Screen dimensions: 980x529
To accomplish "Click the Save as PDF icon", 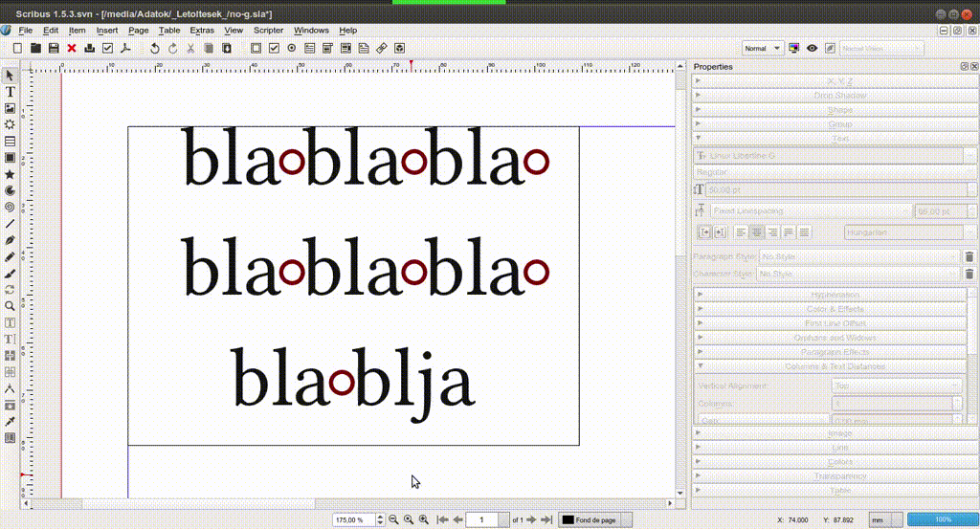I will [123, 48].
